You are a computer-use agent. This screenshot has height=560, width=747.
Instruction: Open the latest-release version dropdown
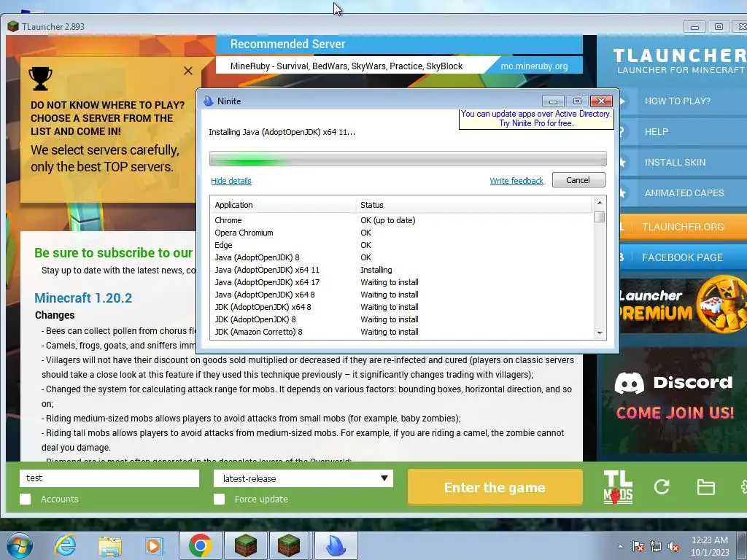(x=303, y=478)
